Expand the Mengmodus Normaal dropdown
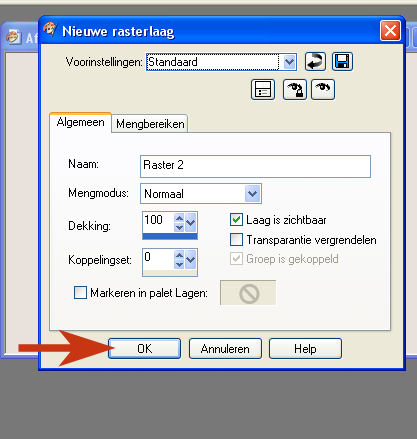 coord(253,193)
